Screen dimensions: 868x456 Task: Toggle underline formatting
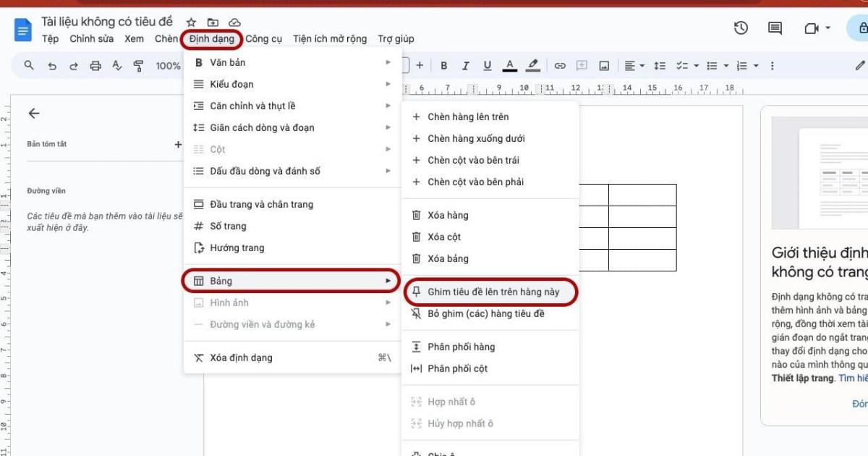[488, 65]
